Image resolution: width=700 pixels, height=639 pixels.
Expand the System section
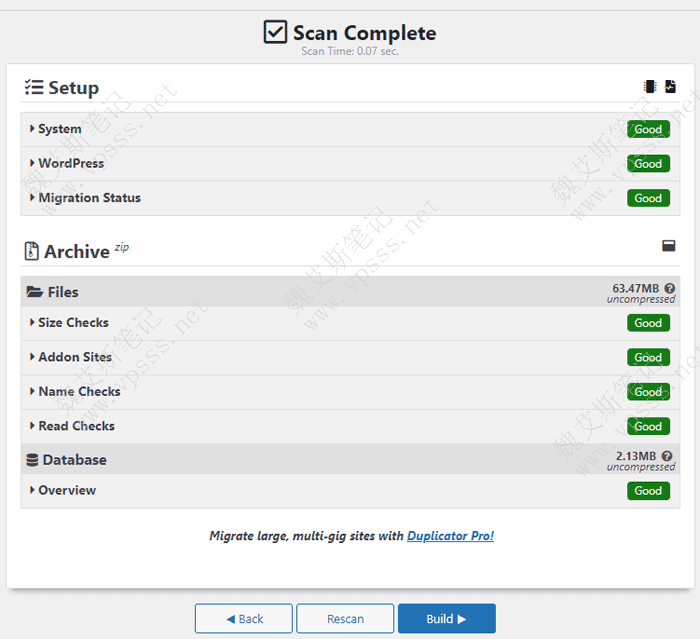point(59,129)
